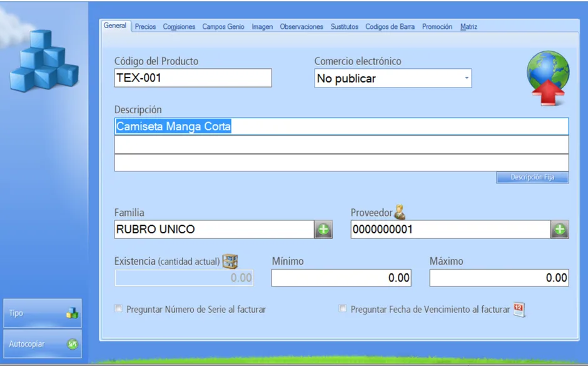Open the Matriz tab

coord(469,27)
